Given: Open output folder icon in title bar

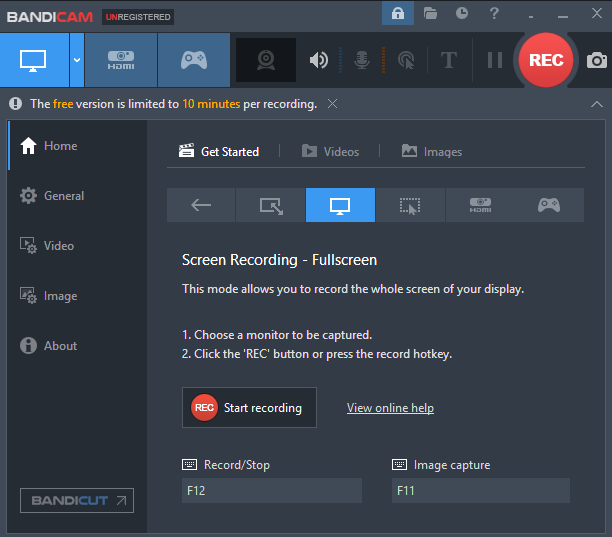Looking at the screenshot, I should coord(430,13).
